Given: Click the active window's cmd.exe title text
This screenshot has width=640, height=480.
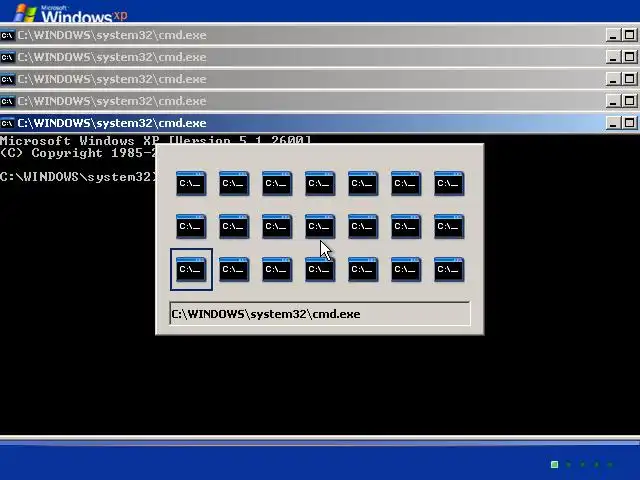Looking at the screenshot, I should click(x=112, y=123).
